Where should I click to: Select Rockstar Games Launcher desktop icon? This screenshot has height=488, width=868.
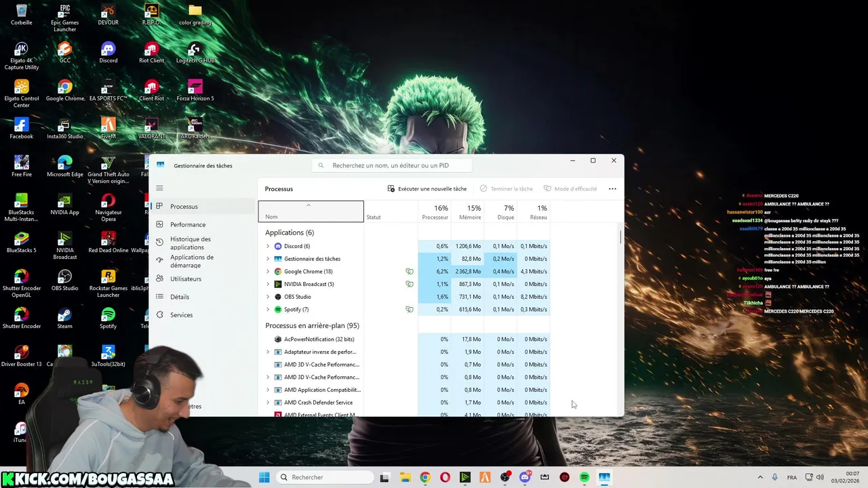click(x=108, y=283)
